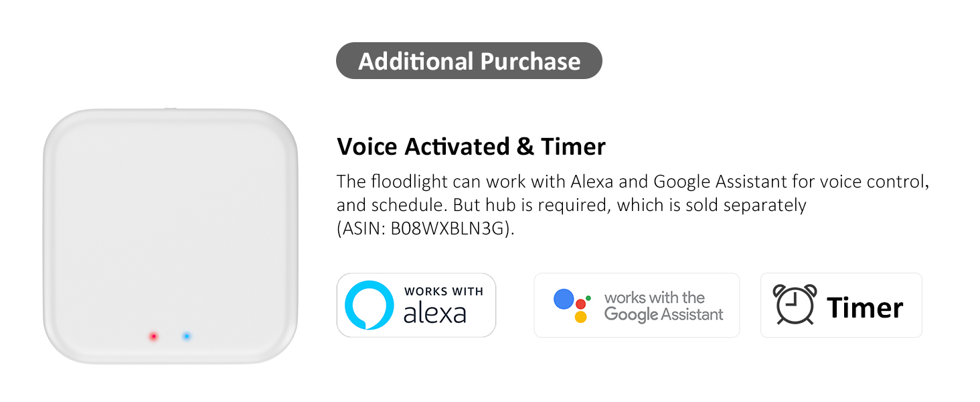Select the Timer badge

click(x=841, y=305)
